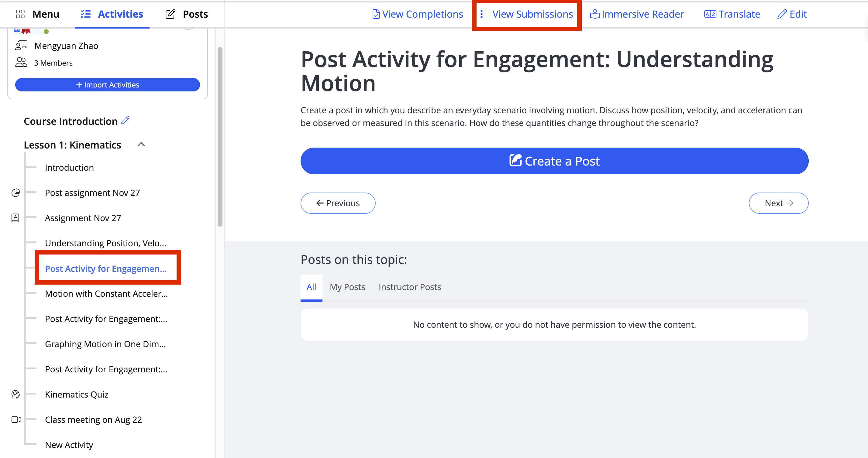Click the 3 Members text
Image resolution: width=868 pixels, height=458 pixels.
53,63
